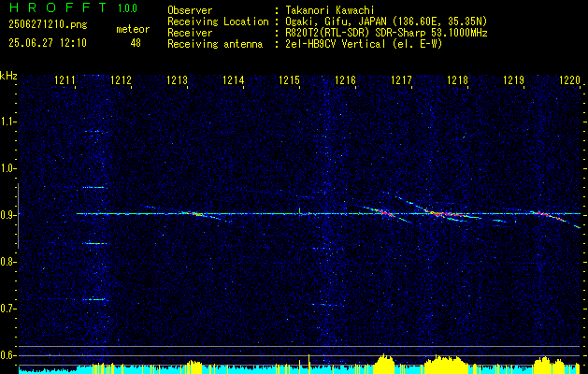Click the yellow power peak below 1218
This screenshot has height=374, width=588.
click(x=446, y=364)
